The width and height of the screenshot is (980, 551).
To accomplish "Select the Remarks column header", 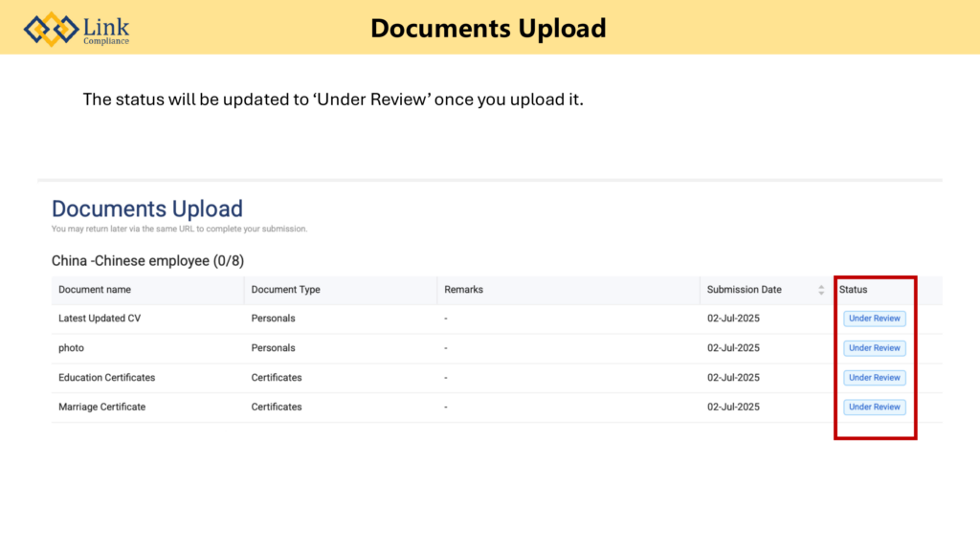I will [x=463, y=290].
